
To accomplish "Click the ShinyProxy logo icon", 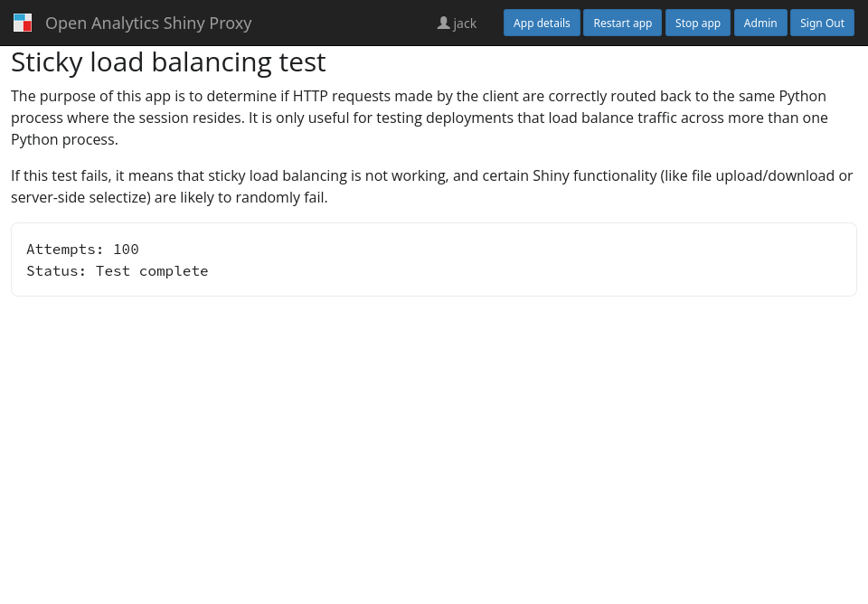I will point(23,23).
